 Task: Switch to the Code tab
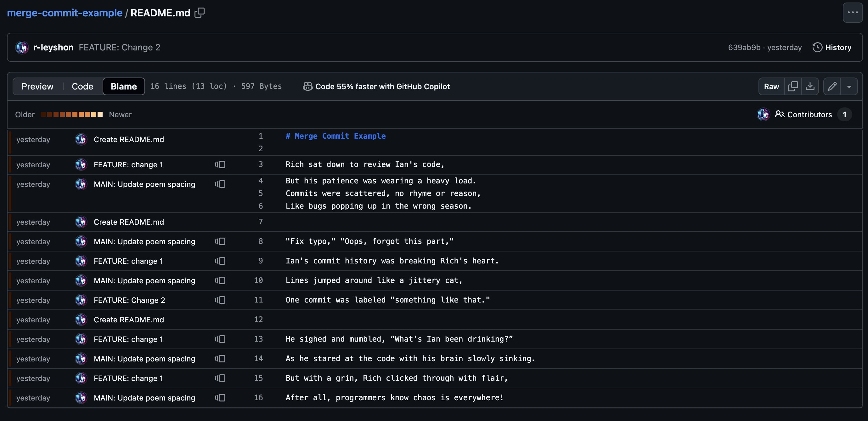[82, 86]
